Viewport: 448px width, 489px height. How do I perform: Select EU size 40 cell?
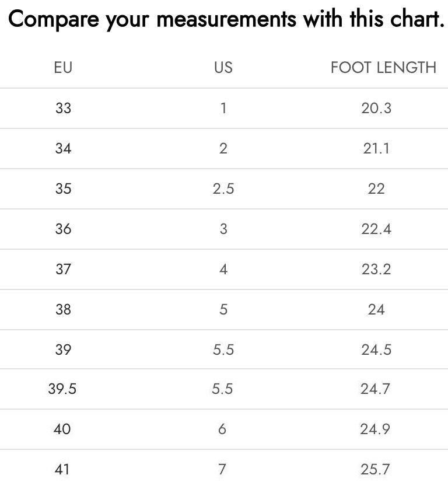[x=62, y=429]
